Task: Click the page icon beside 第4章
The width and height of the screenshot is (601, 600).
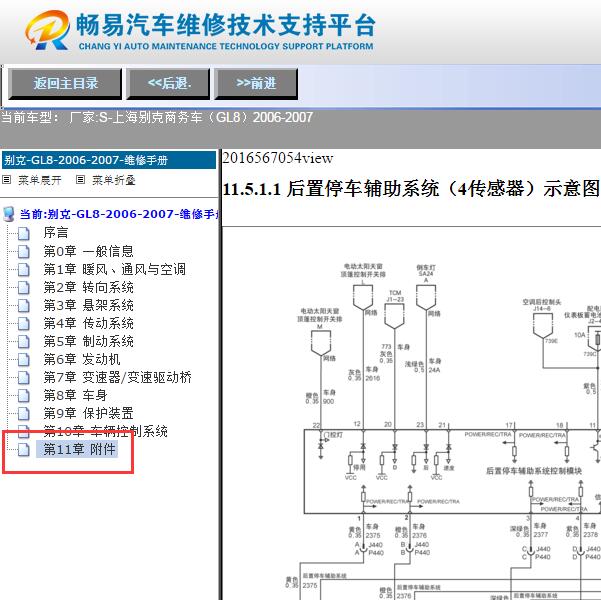Action: 24,324
